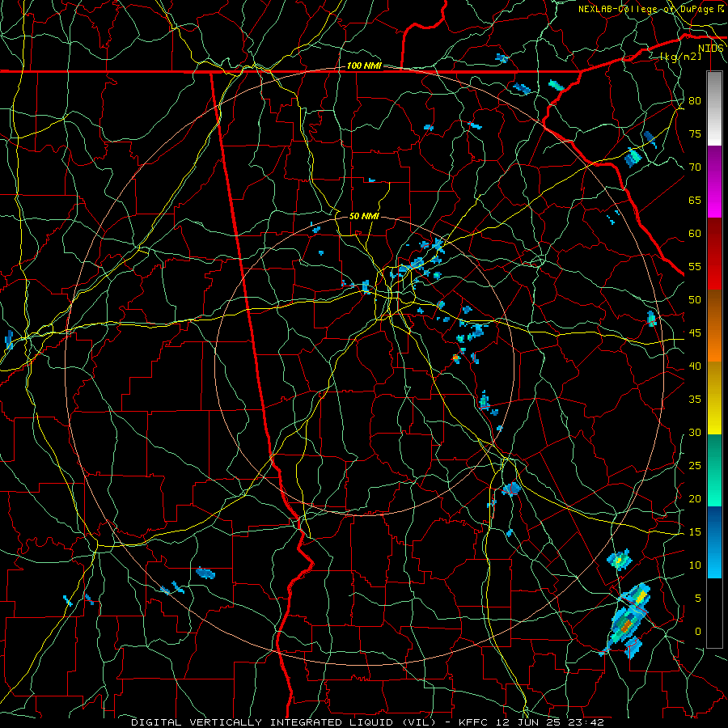Pick the green band of the color scale

tap(714, 470)
